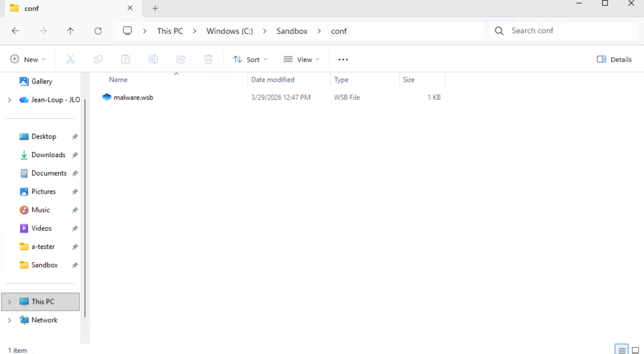Screen dimensions: 644x354
Task: Open the Videos quick access folder
Action: pos(36,228)
